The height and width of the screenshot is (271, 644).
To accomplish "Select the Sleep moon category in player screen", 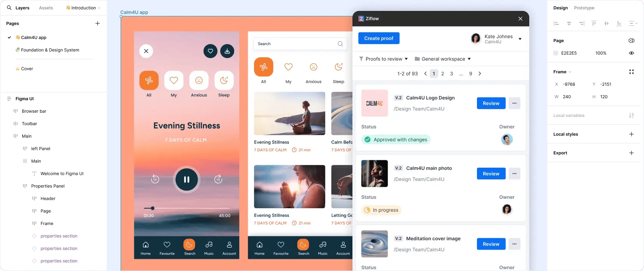I will [224, 80].
